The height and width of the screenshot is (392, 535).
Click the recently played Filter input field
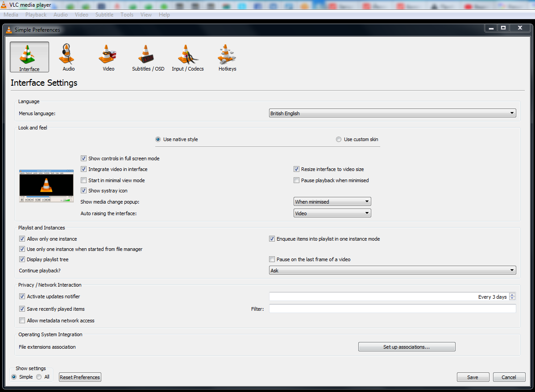pyautogui.click(x=392, y=309)
